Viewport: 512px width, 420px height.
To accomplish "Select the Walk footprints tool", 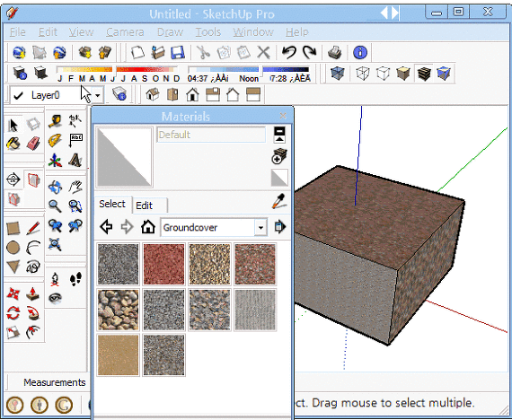I will [x=75, y=279].
